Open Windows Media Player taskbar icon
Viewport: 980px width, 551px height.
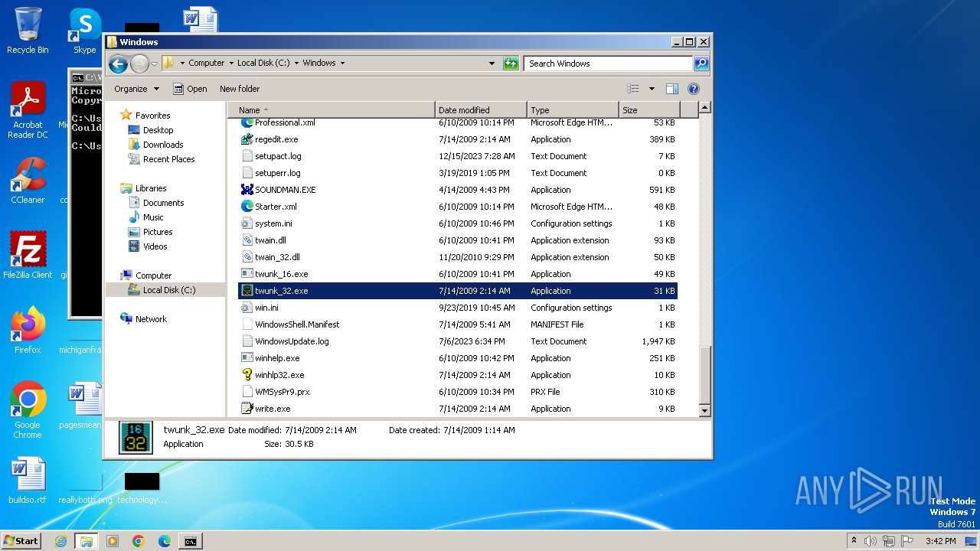pos(113,541)
